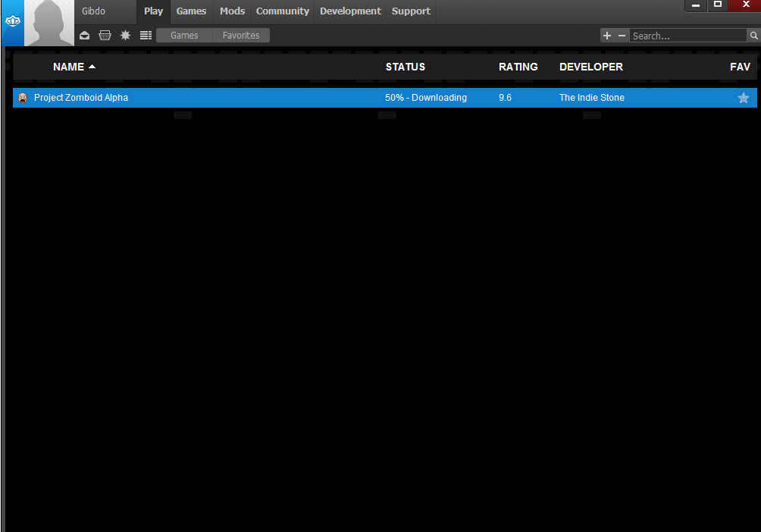Go to the Community tab
Image resolution: width=761 pixels, height=532 pixels.
pos(283,11)
